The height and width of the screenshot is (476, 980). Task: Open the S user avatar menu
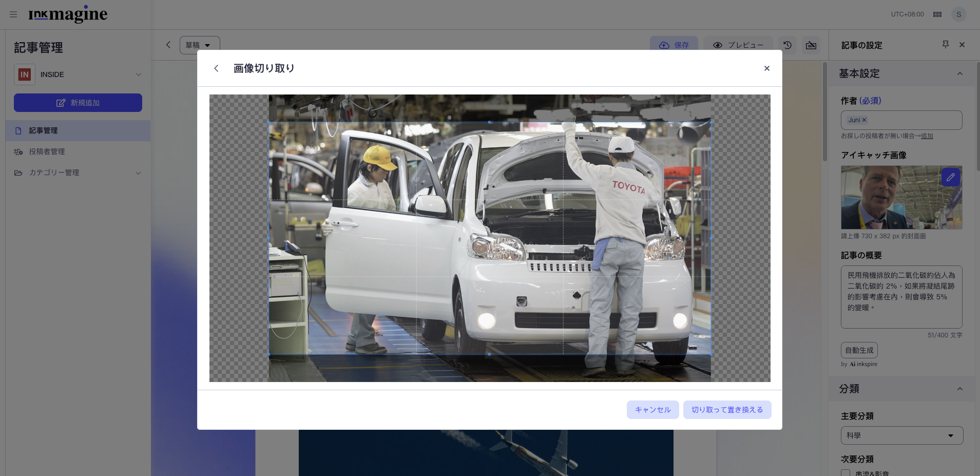tap(958, 14)
